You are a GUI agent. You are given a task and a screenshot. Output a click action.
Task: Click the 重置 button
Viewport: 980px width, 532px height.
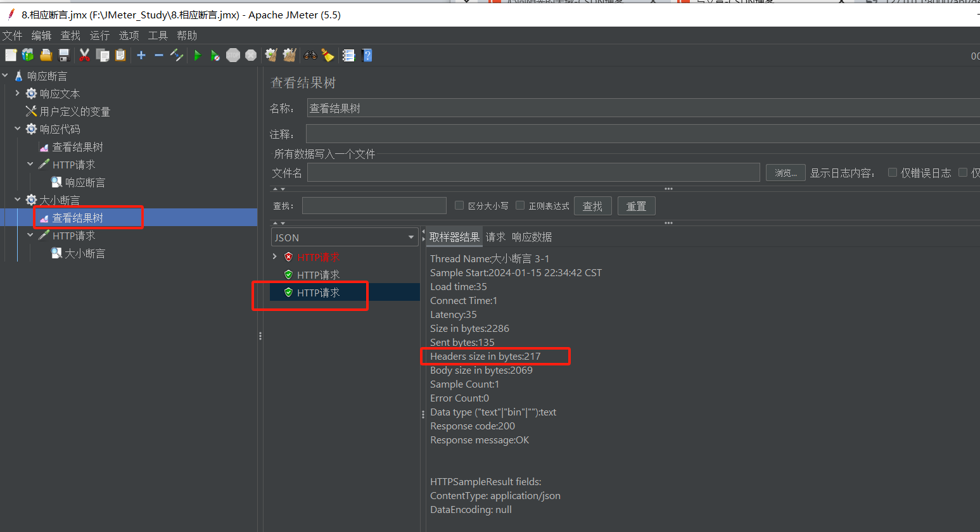pos(636,206)
